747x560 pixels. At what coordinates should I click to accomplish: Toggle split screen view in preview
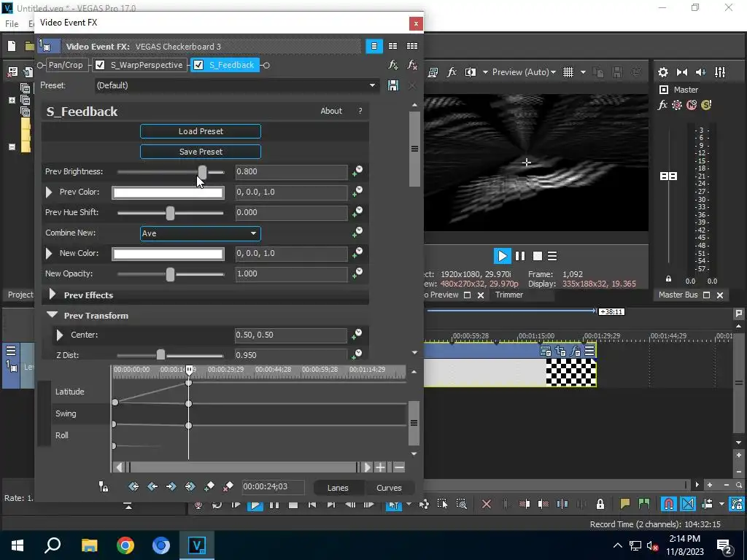click(471, 72)
